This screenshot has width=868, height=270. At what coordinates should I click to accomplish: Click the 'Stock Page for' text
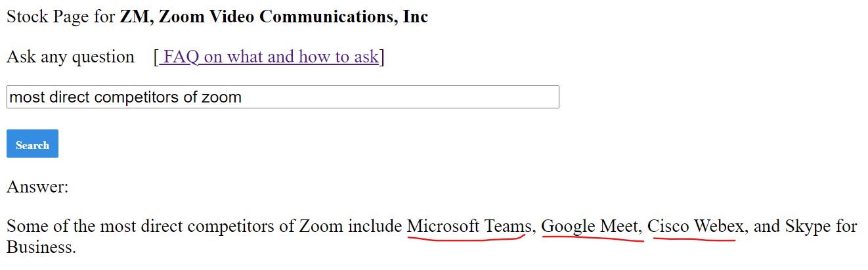[x=61, y=17]
